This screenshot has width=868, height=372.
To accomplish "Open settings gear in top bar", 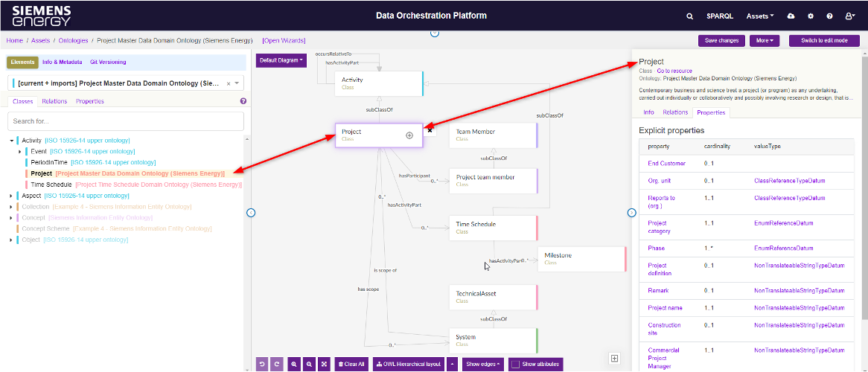I will (x=811, y=16).
